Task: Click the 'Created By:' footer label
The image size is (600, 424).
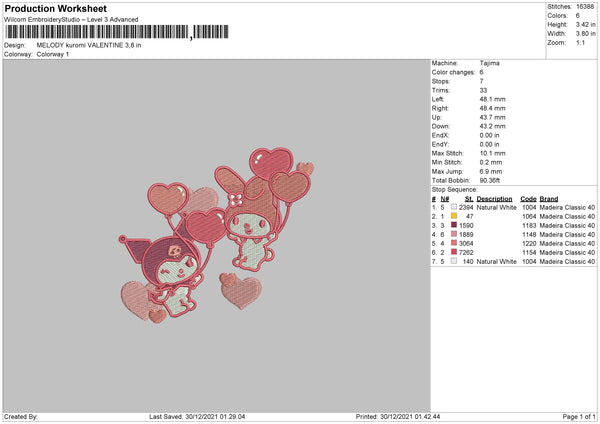Action: (x=21, y=416)
